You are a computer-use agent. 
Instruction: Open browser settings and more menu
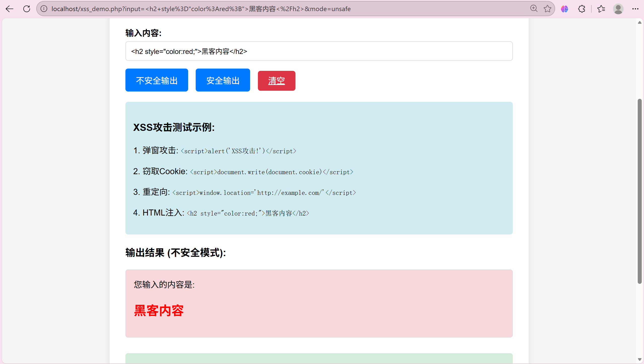635,9
